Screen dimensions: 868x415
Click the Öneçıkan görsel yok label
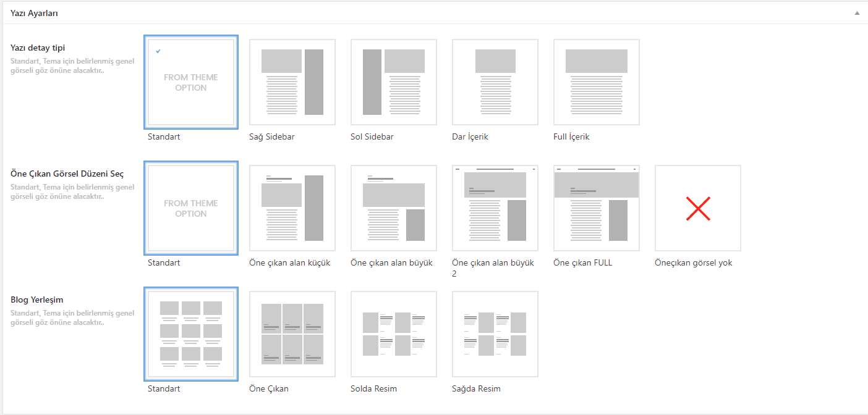[693, 262]
